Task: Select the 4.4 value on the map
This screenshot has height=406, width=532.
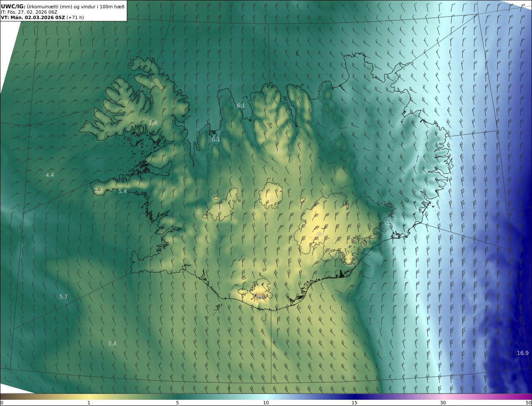Action: tap(50, 175)
